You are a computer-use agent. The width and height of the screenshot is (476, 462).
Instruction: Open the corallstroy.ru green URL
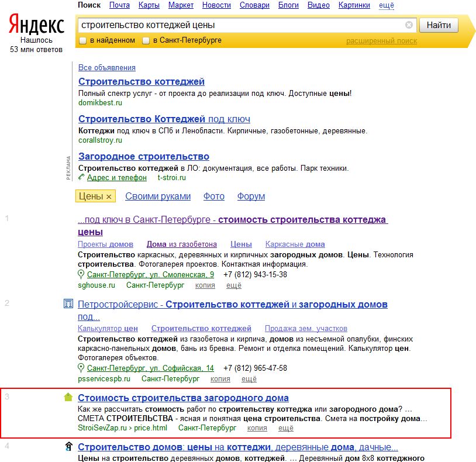pyautogui.click(x=100, y=140)
